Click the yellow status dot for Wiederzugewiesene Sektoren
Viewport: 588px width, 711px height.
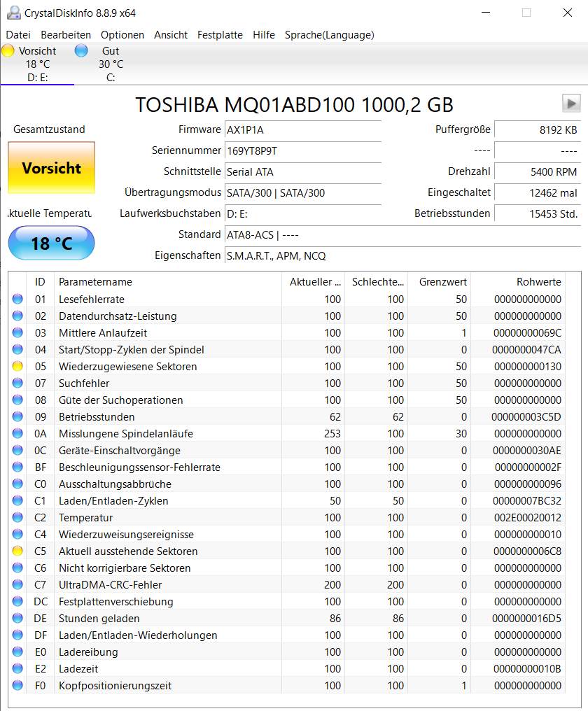pos(17,366)
